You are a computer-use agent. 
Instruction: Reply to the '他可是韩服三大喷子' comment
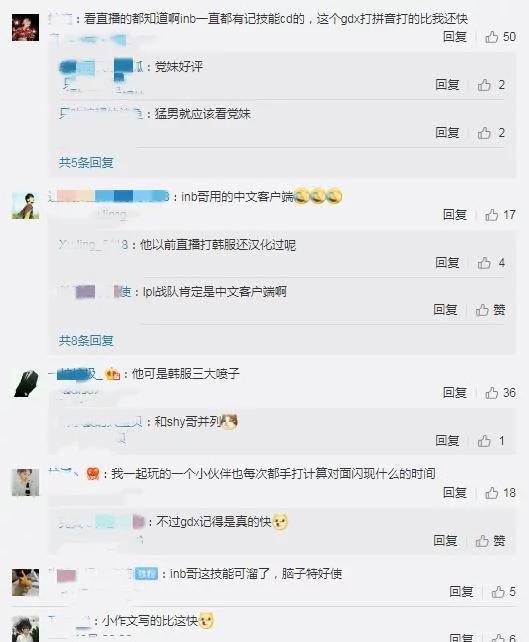point(455,393)
